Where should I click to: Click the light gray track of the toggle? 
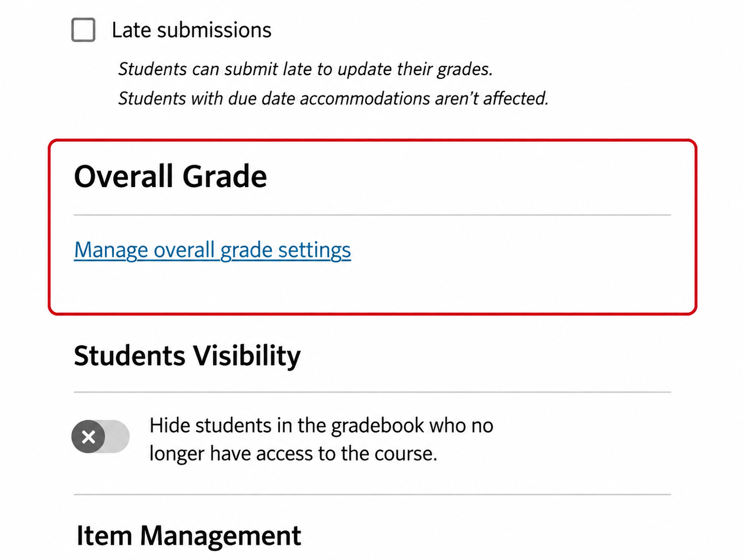click(118, 437)
